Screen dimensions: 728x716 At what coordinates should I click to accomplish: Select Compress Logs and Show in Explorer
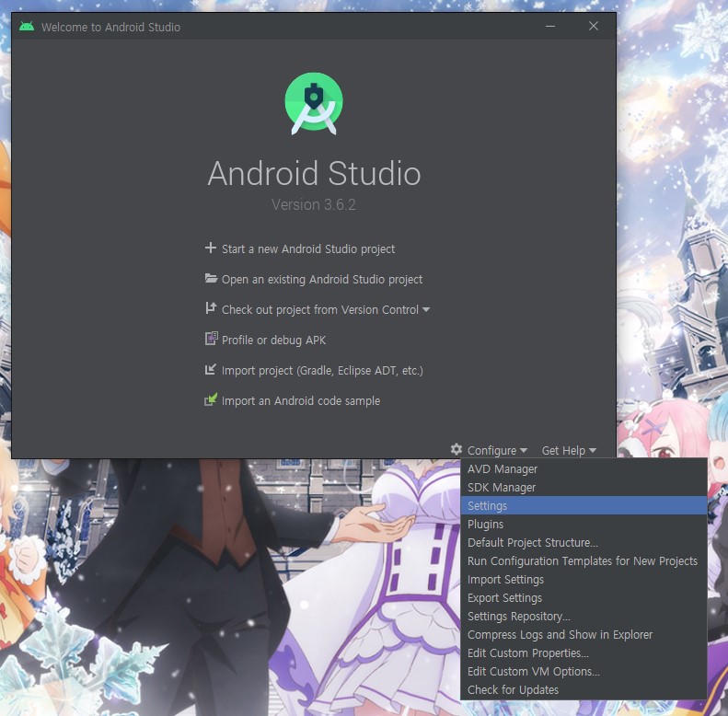[x=584, y=635]
